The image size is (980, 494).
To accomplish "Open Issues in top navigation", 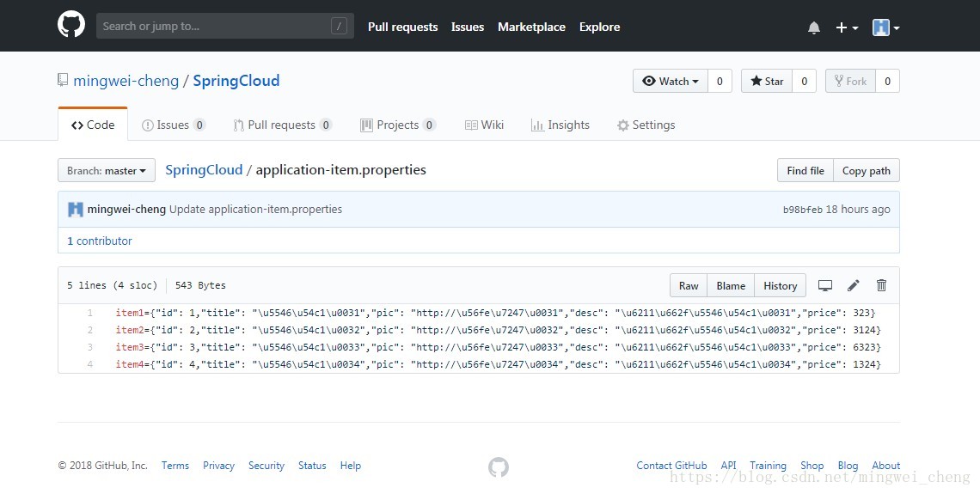I will point(468,27).
